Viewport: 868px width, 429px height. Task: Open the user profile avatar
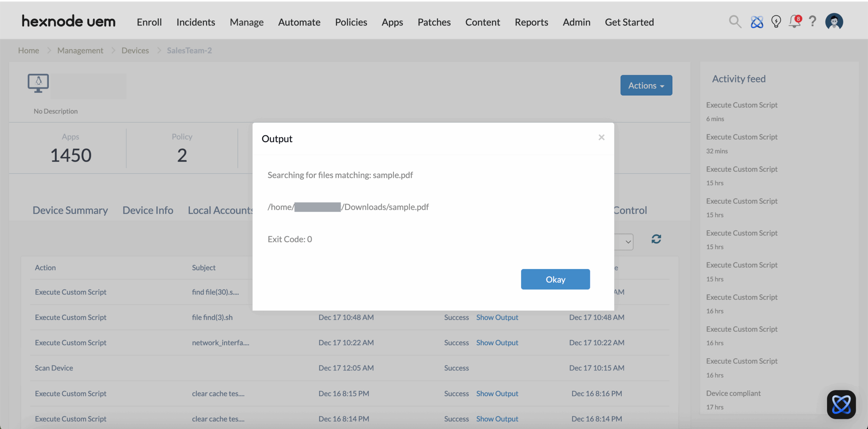(834, 22)
